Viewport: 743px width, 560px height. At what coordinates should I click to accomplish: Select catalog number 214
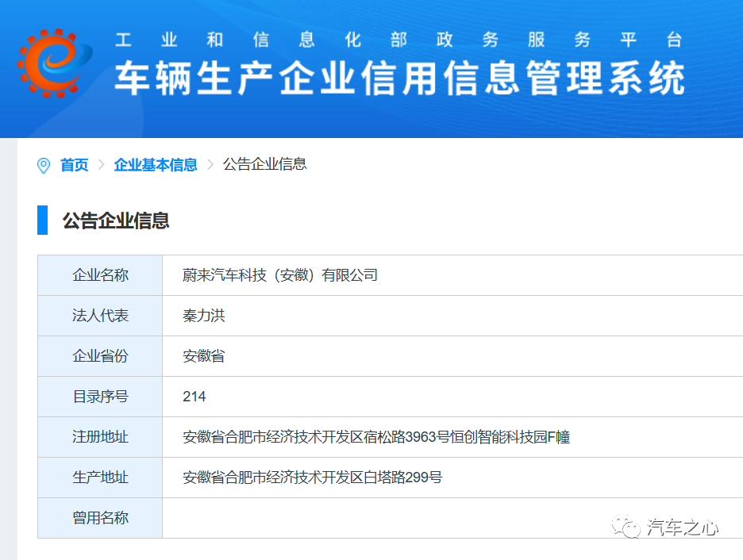coord(194,397)
